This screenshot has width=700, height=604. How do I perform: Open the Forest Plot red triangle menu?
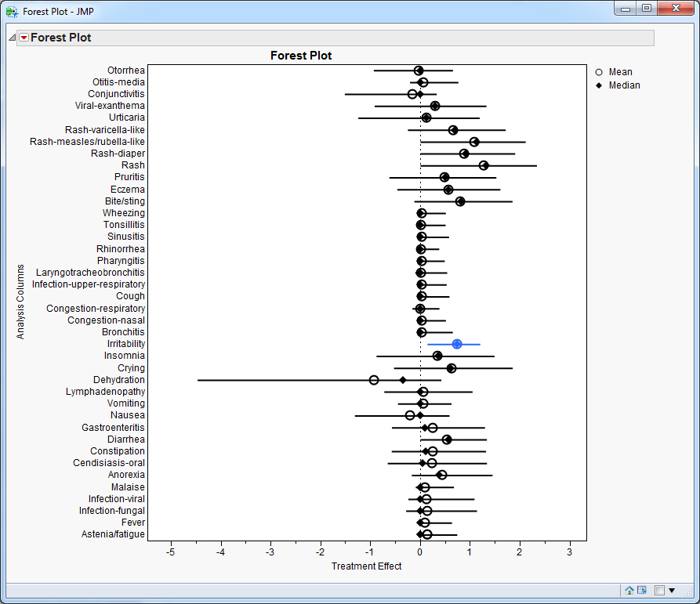[24, 38]
